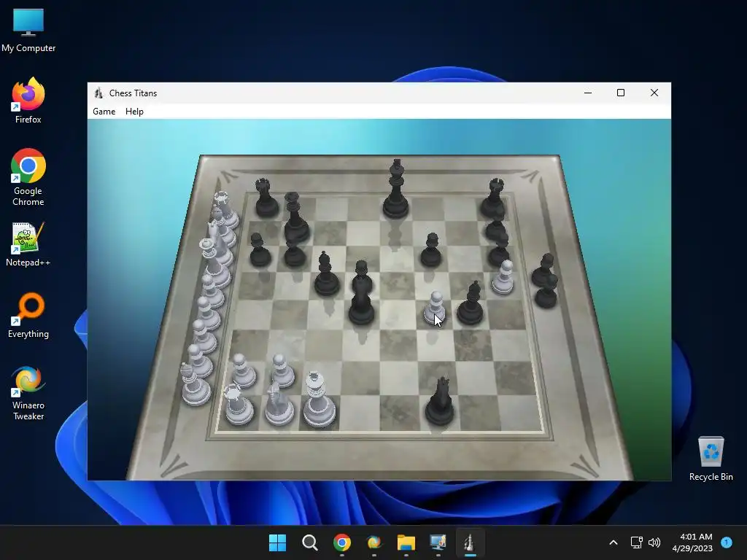Close the Chess Titans window

[x=654, y=93]
